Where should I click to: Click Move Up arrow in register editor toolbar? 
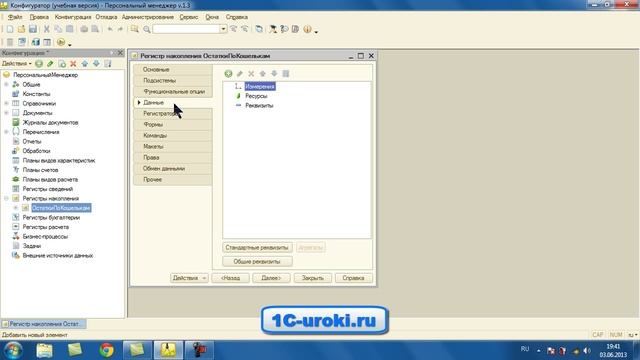(x=262, y=73)
